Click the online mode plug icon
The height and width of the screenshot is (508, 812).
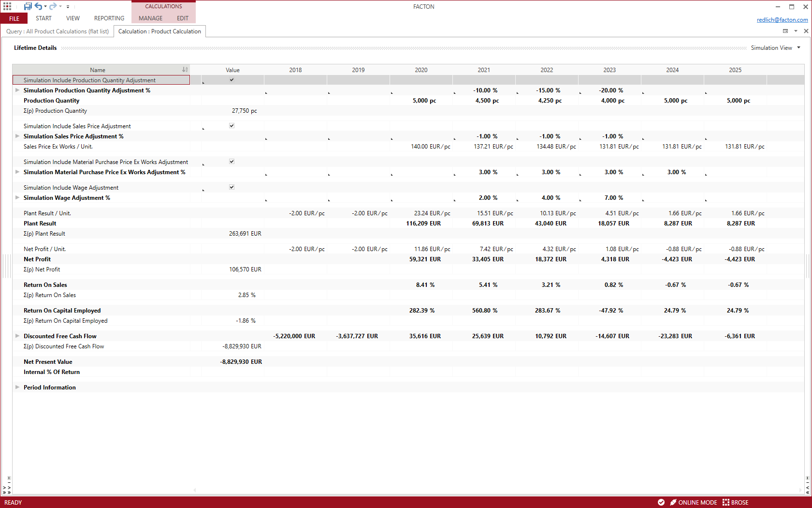click(673, 502)
